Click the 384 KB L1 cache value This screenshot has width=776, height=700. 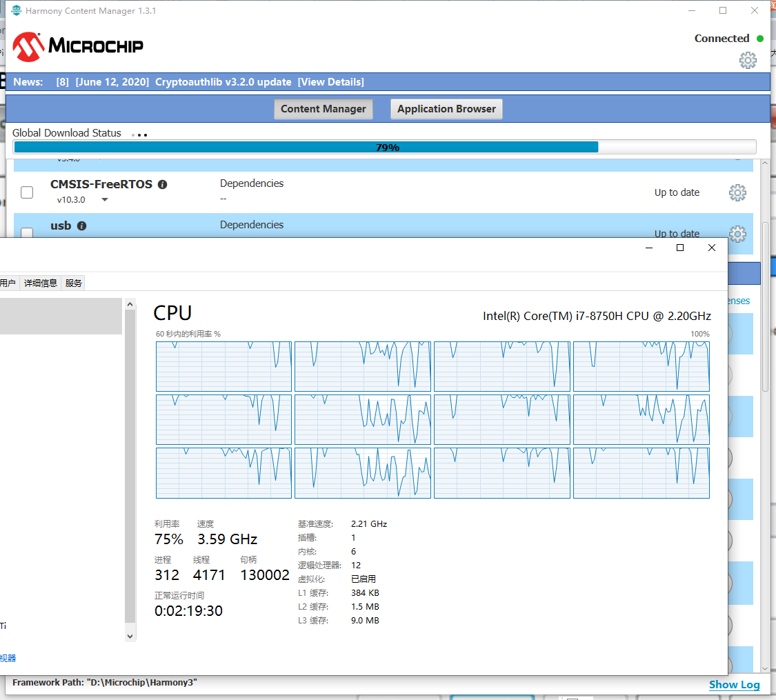(x=365, y=592)
